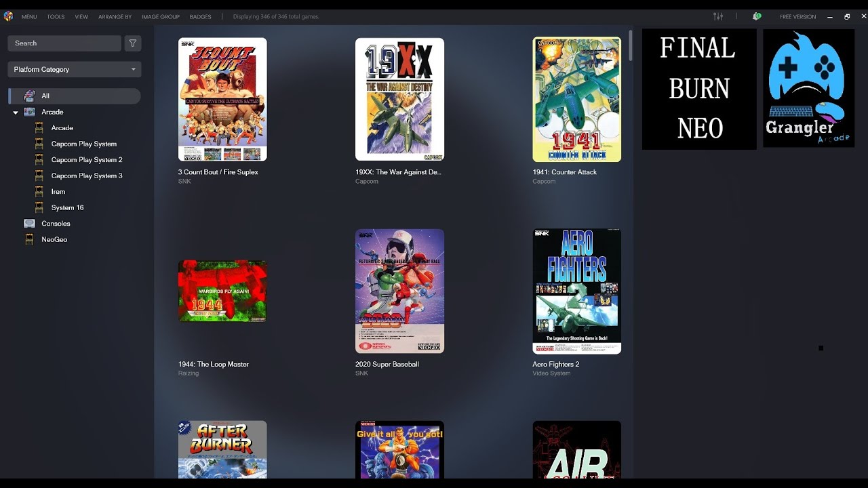Open the ARRANGE BY menu

[115, 16]
